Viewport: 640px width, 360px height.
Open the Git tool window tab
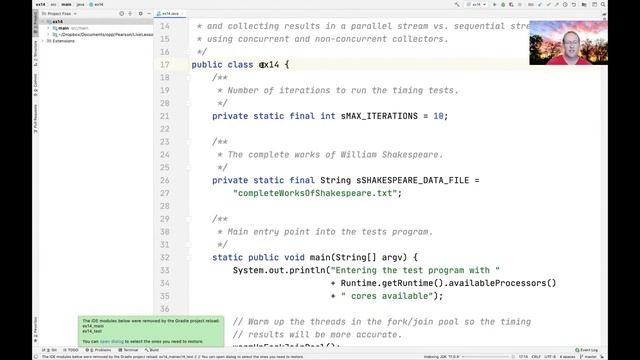click(50, 350)
